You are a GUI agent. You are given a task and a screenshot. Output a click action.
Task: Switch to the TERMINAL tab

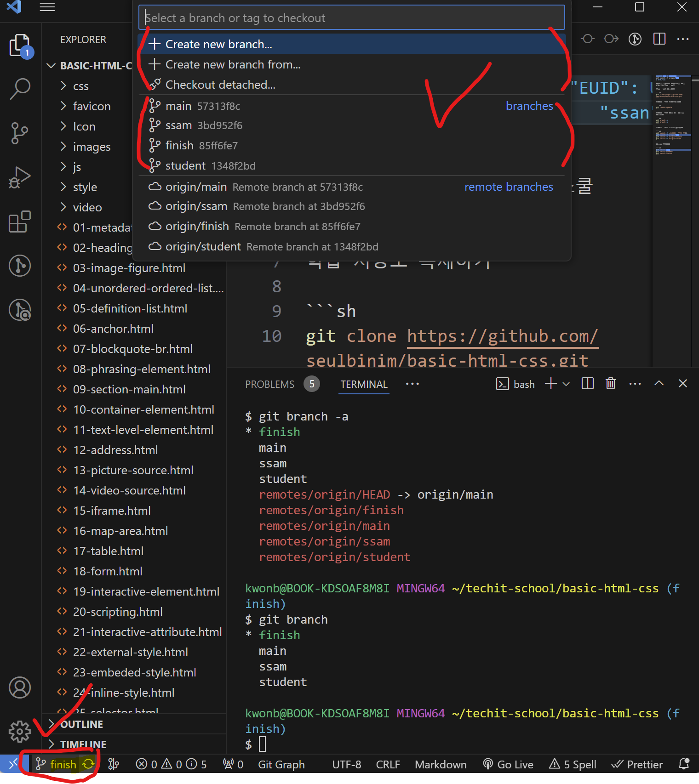coord(364,384)
